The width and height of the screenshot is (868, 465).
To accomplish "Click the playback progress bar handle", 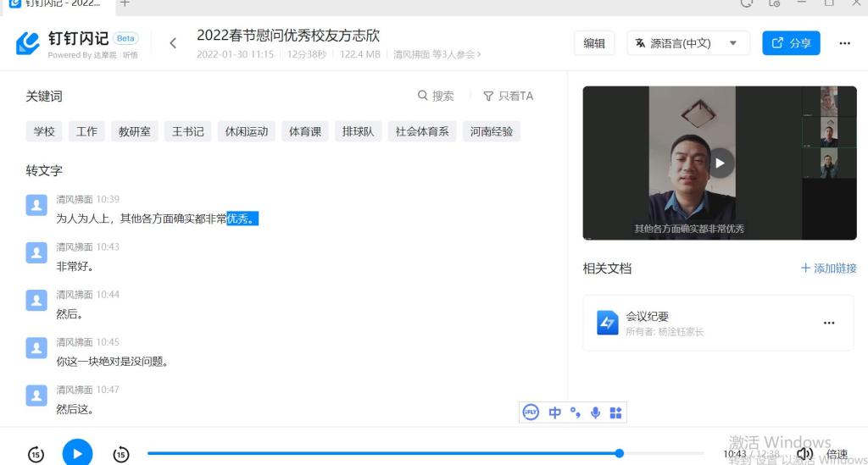I will point(620,453).
